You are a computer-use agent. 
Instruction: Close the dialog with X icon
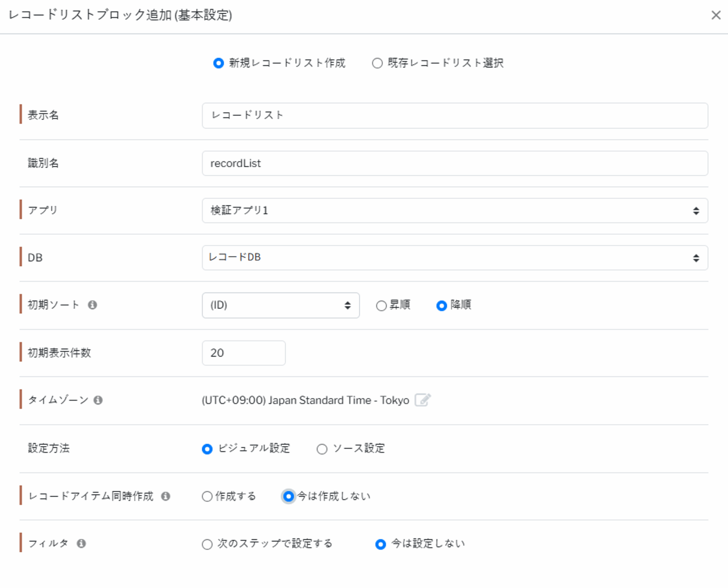(716, 15)
